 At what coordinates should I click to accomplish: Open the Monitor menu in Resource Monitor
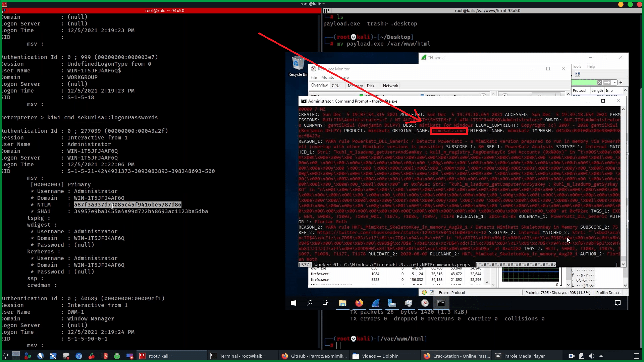[328, 77]
